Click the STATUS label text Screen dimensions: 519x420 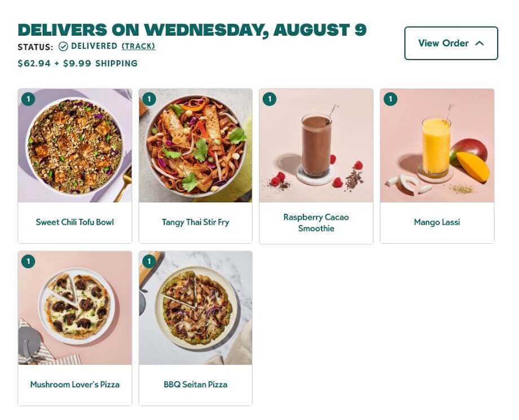click(x=34, y=47)
